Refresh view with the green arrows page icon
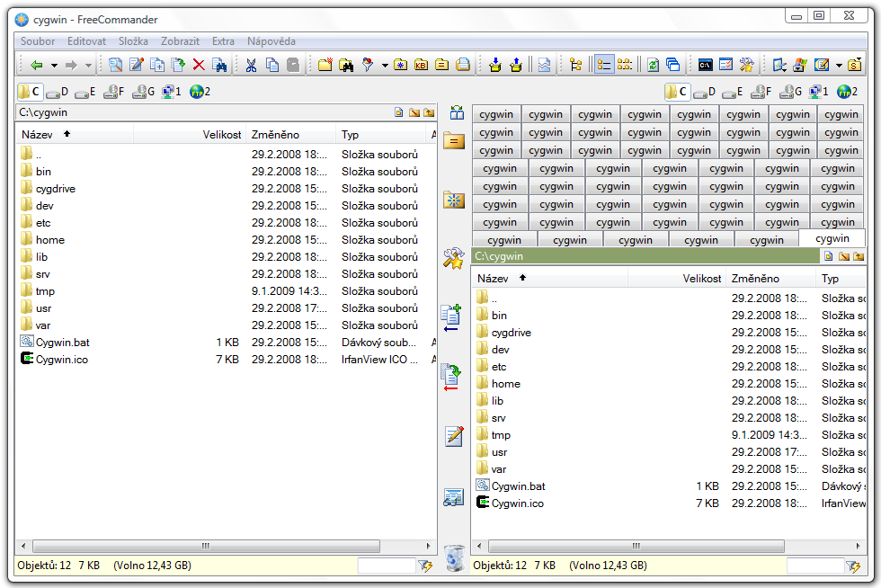 [x=653, y=66]
